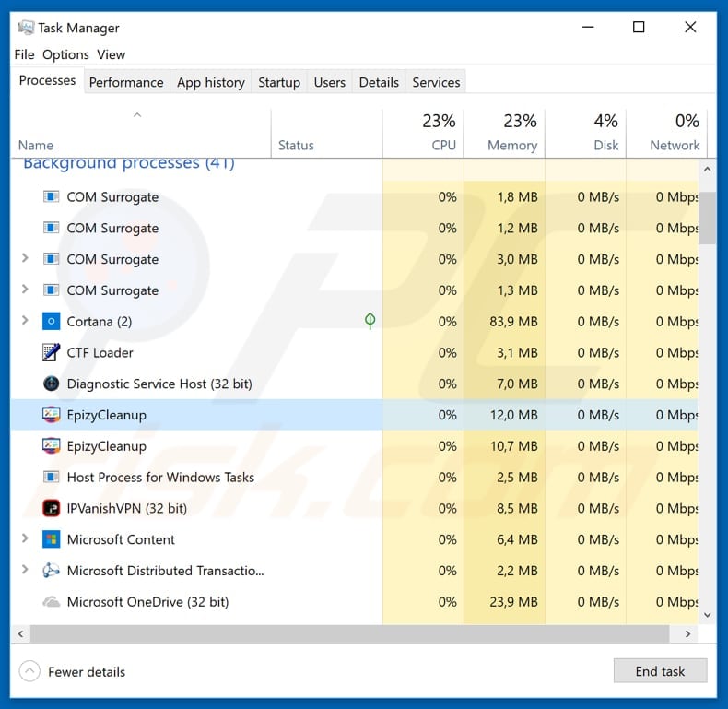This screenshot has width=728, height=709.
Task: Open the View menu
Action: pyautogui.click(x=111, y=54)
